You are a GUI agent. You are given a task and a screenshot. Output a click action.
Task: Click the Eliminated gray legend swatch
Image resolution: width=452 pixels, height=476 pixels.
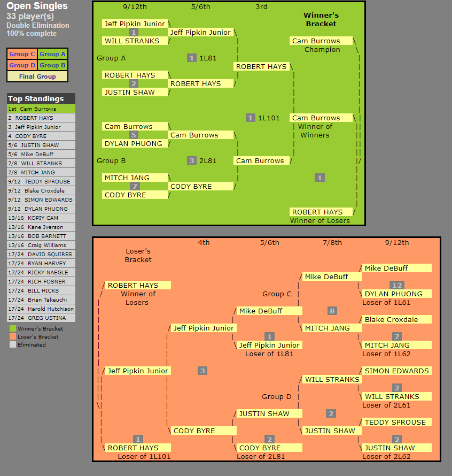coord(13,345)
